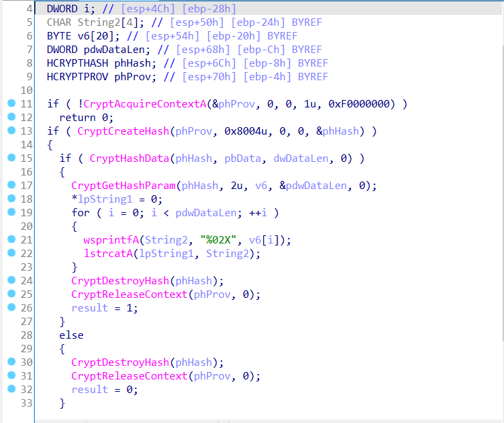
Task: Click the breakpoint dot beside line 13
Action: pyautogui.click(x=11, y=131)
